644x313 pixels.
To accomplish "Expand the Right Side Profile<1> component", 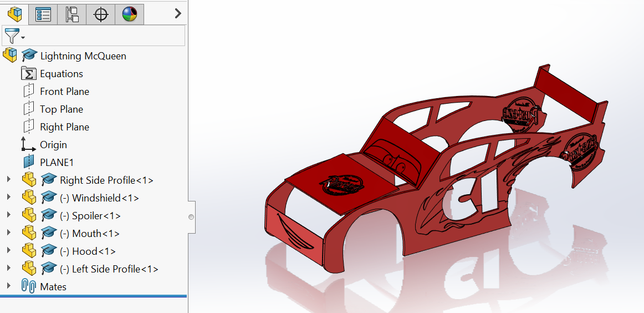I will coord(9,179).
